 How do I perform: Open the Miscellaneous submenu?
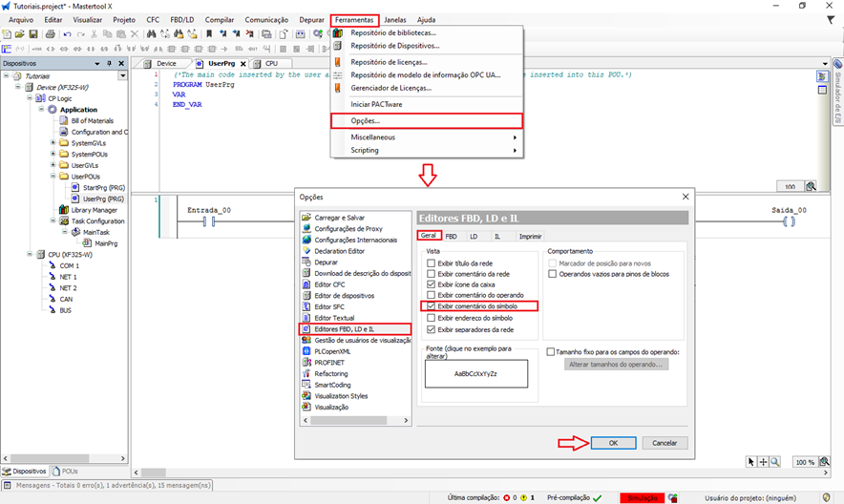372,137
